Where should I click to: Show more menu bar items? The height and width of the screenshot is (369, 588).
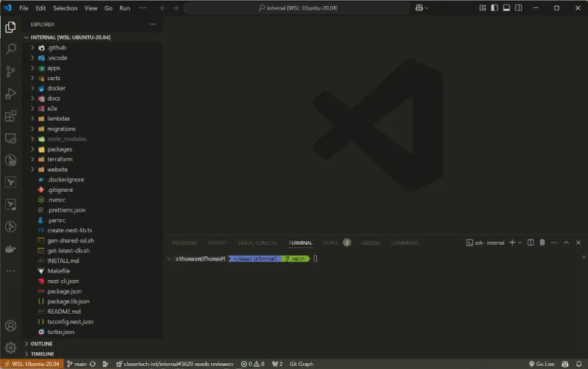coord(142,8)
